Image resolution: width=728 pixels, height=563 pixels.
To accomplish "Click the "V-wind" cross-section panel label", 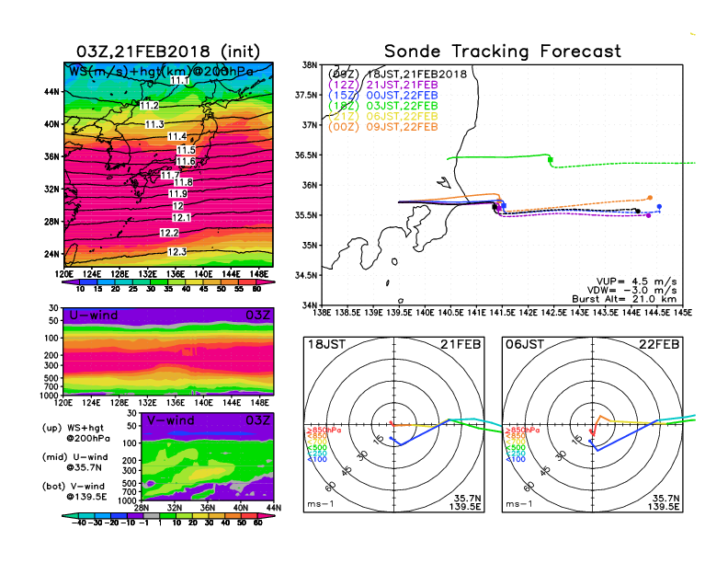I will click(170, 420).
